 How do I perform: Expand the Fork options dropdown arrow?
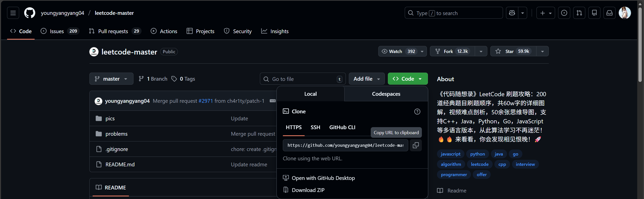(x=481, y=51)
